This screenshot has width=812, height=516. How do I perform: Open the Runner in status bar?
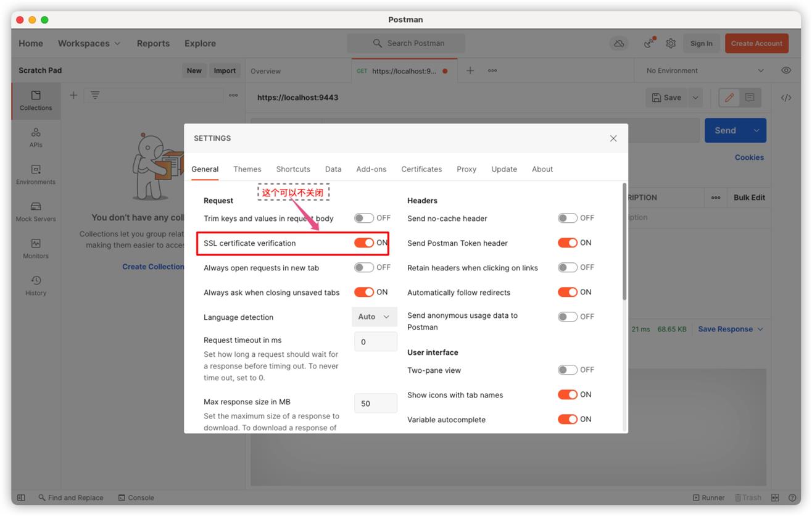[x=708, y=497]
